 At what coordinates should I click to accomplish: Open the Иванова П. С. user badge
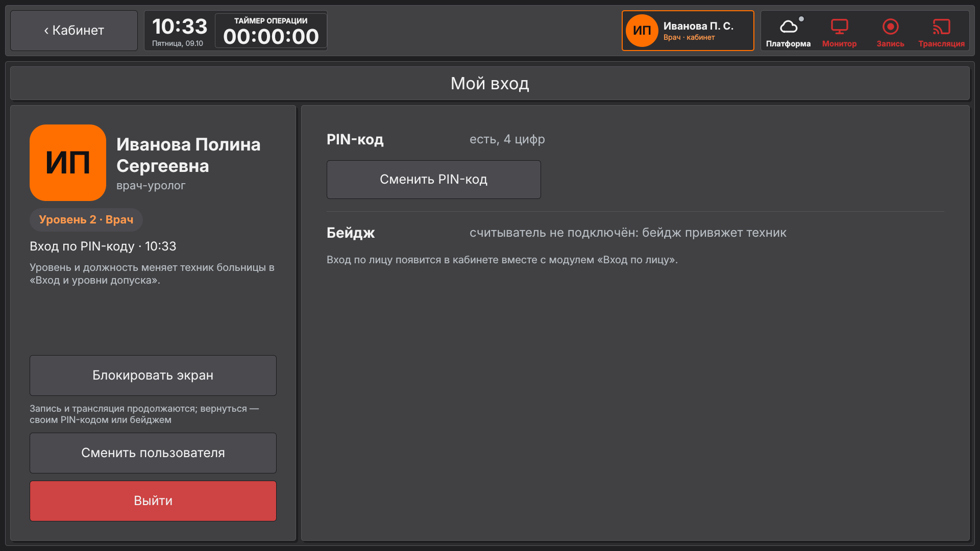coord(688,31)
